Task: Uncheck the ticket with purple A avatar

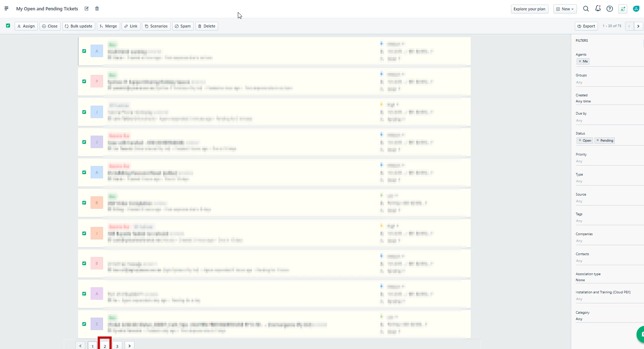Action: click(x=84, y=294)
